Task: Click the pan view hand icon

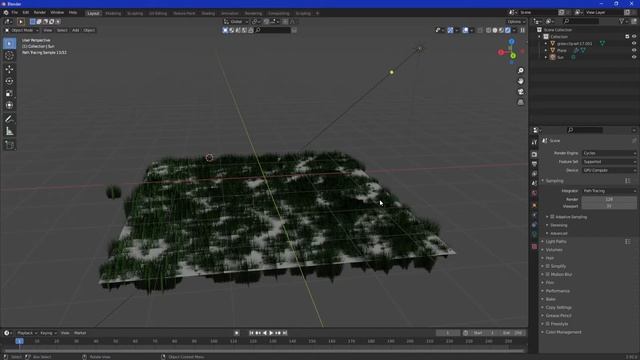Action: pyautogui.click(x=521, y=81)
